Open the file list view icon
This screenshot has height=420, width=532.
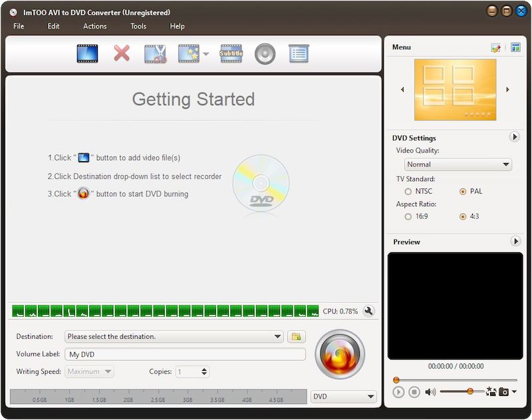(299, 53)
